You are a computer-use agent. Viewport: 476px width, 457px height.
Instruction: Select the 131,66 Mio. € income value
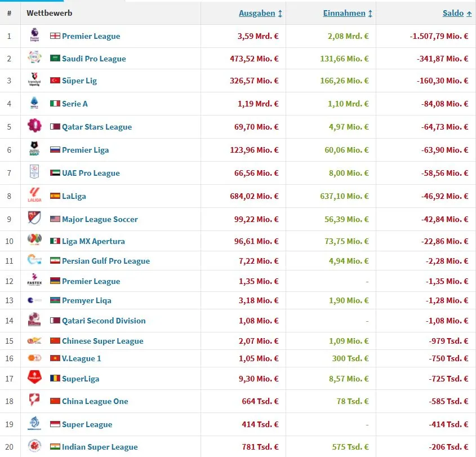point(344,59)
